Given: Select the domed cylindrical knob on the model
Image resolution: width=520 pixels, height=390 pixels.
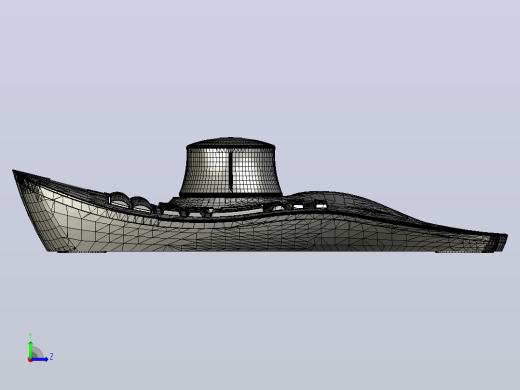Looking at the screenshot, I should (231, 167).
